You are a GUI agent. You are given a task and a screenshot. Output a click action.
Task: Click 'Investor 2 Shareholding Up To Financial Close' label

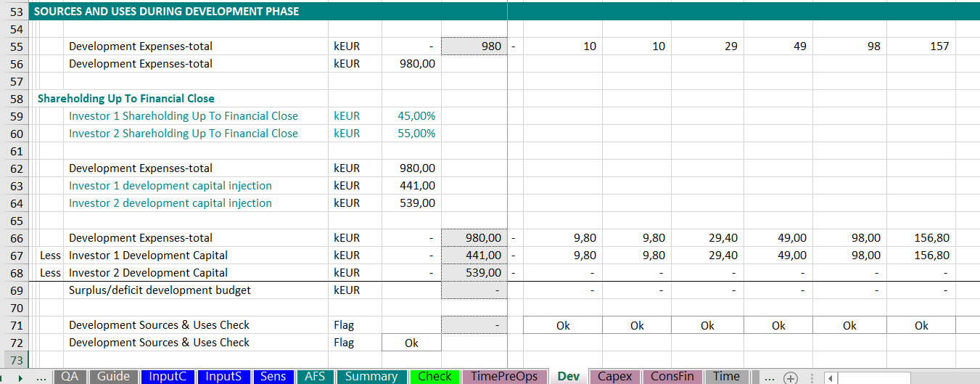(183, 134)
